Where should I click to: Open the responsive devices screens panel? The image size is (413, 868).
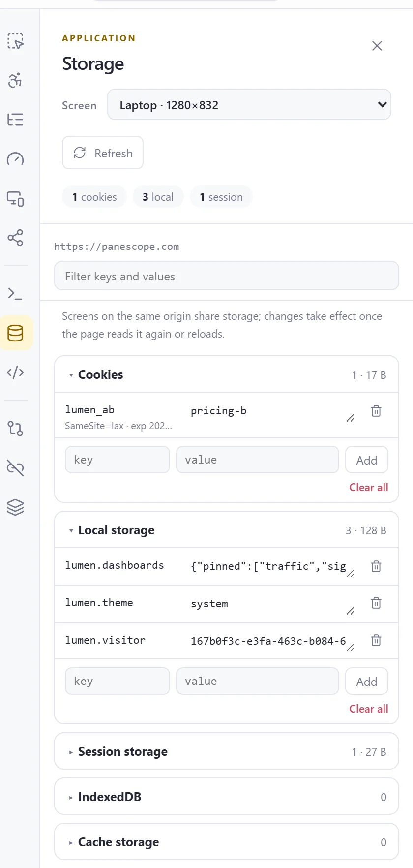pyautogui.click(x=15, y=198)
